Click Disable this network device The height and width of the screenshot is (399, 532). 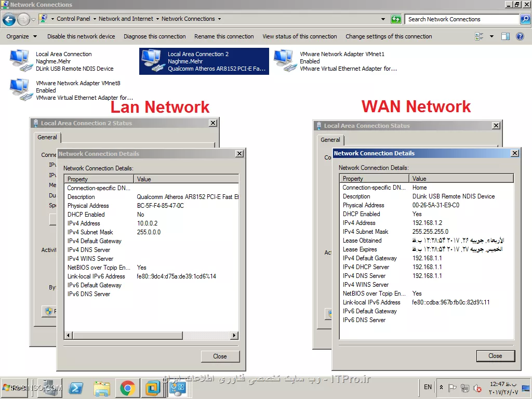(x=81, y=36)
